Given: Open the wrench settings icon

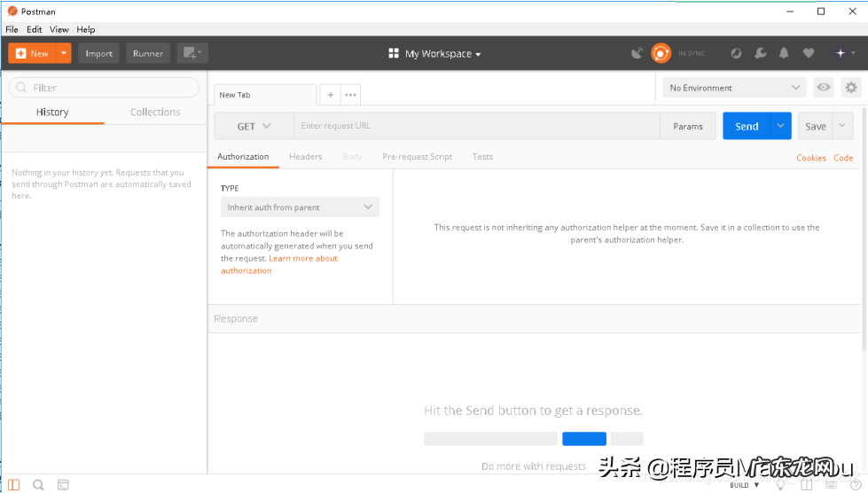Looking at the screenshot, I should point(760,53).
